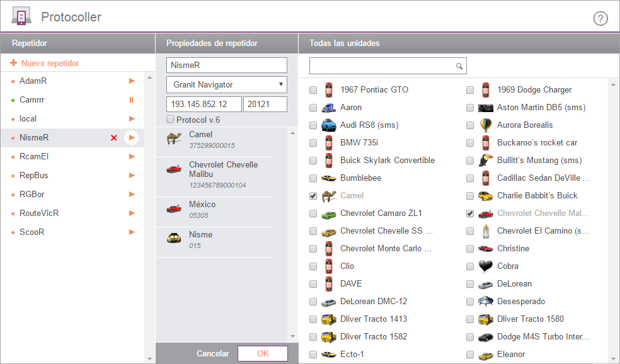The width and height of the screenshot is (620, 364).
Task: Click the plus icon for Nuevo repetidor
Action: tap(14, 63)
